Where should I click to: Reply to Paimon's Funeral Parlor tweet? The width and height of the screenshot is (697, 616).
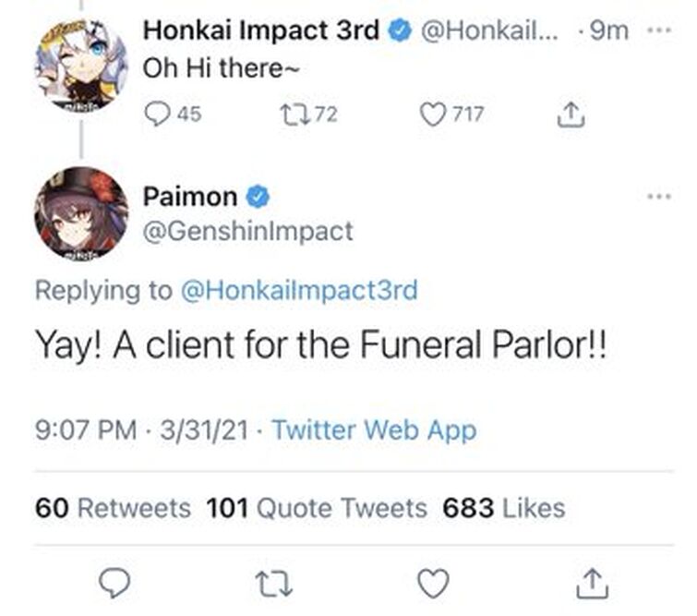coord(114,584)
